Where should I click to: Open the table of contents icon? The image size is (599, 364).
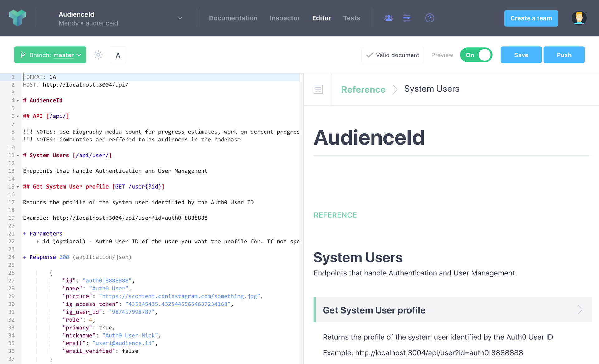coord(318,89)
